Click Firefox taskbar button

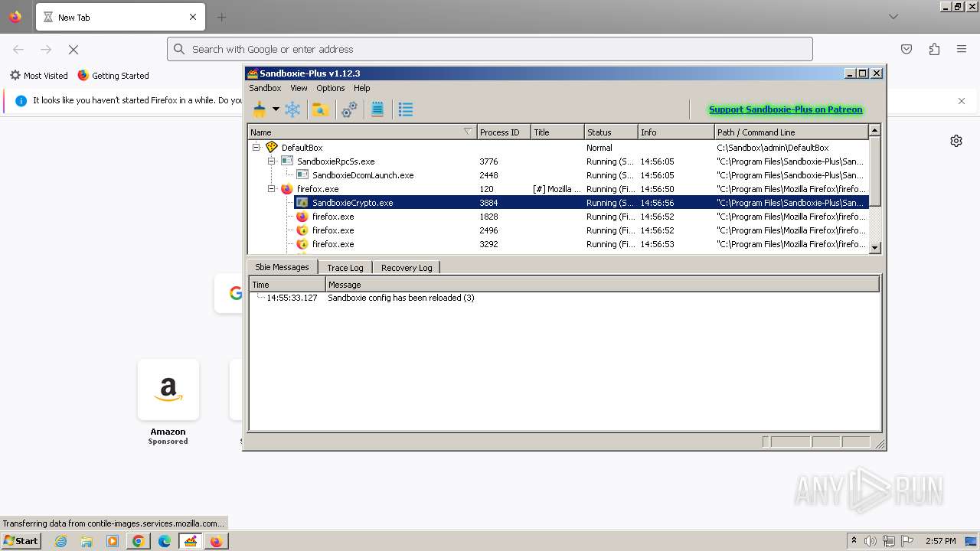[x=217, y=541]
